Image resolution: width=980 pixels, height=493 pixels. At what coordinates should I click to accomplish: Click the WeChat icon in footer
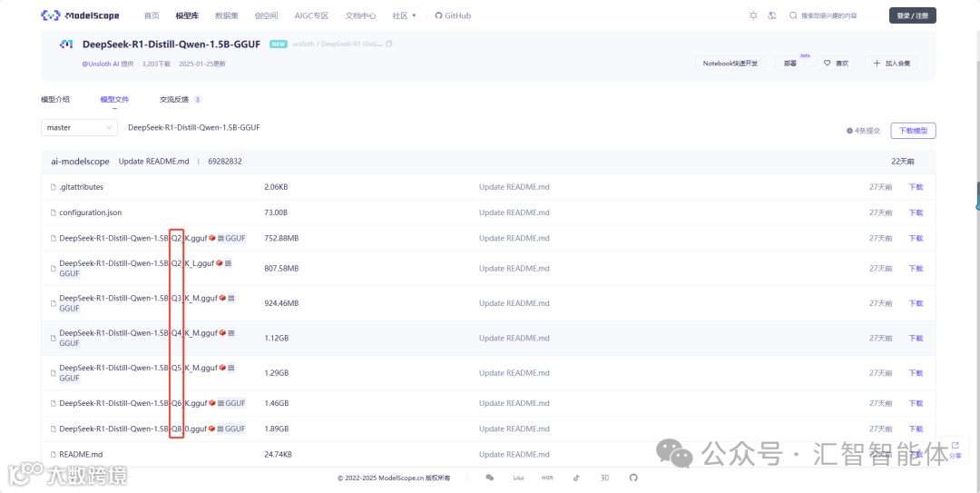pyautogui.click(x=489, y=478)
